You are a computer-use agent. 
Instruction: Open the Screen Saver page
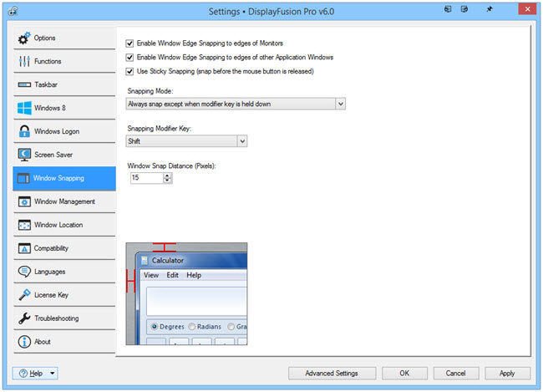click(64, 155)
